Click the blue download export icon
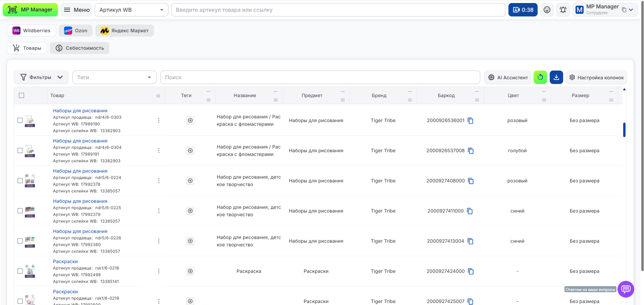Viewport: 644px width, 305px height. tap(556, 77)
